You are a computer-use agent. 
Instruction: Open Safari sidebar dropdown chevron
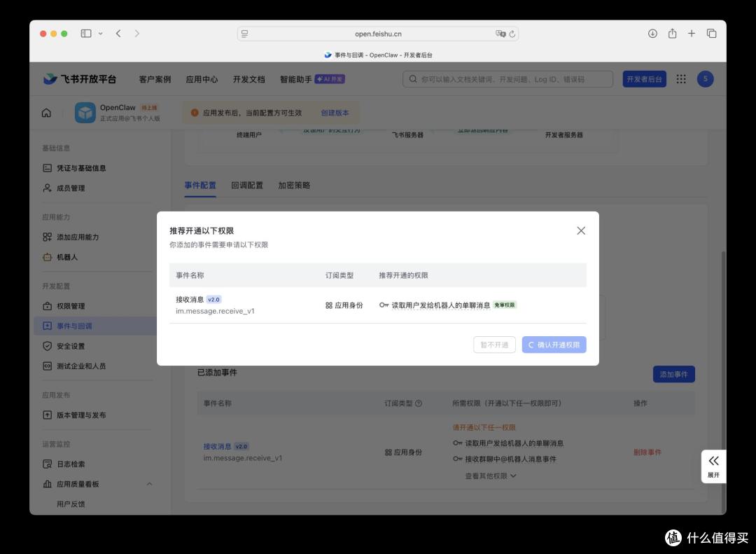(x=100, y=34)
